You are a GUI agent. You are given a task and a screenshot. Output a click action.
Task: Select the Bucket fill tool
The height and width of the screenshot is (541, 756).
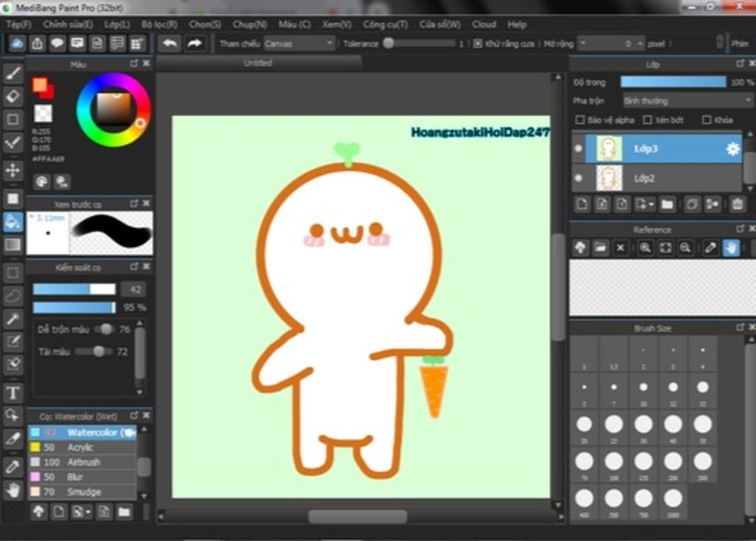[13, 222]
